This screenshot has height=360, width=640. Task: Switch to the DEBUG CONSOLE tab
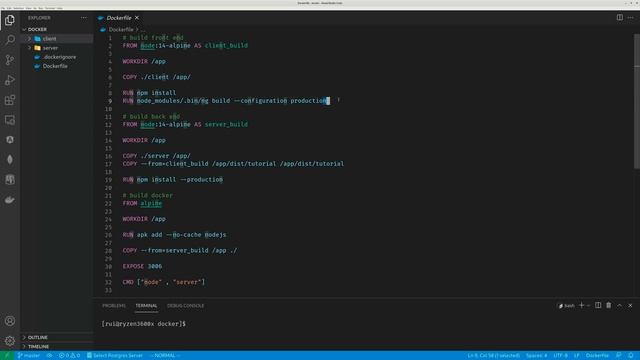[185, 306]
